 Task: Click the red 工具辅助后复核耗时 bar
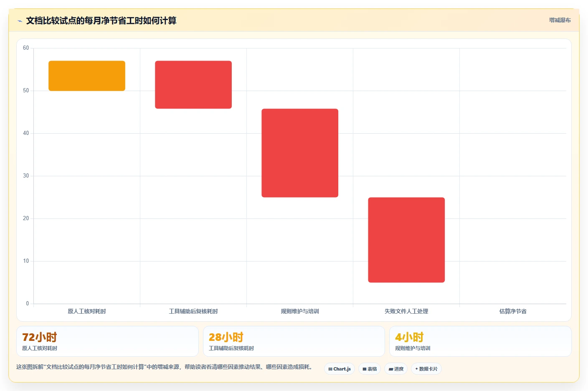(x=193, y=85)
